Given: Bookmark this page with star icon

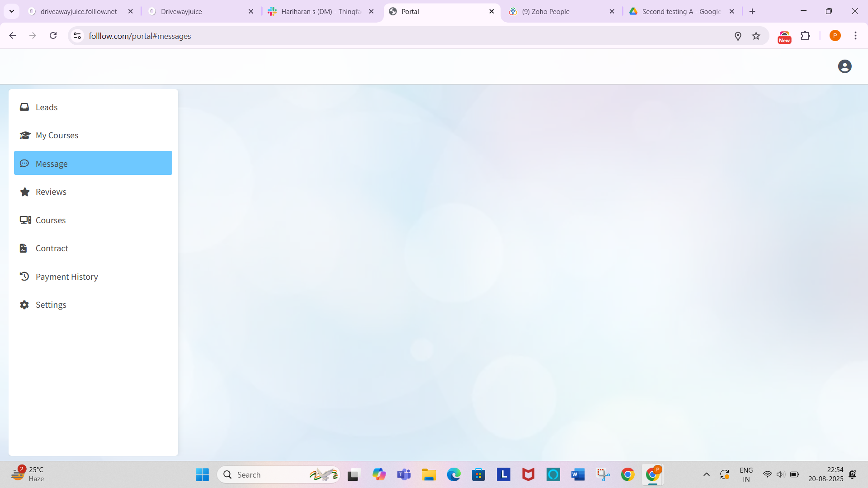Looking at the screenshot, I should (x=756, y=36).
